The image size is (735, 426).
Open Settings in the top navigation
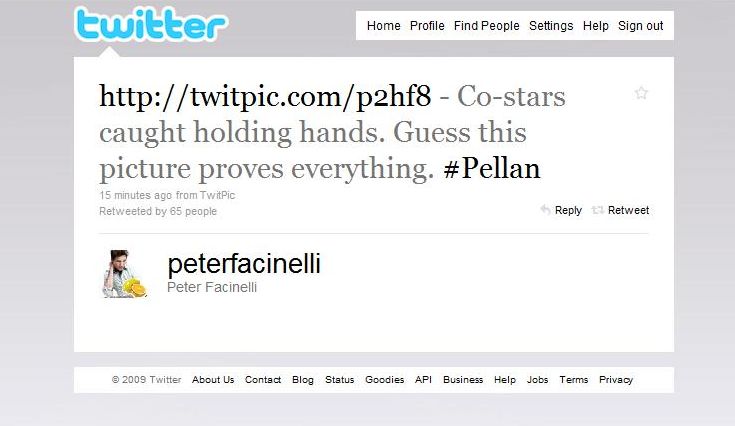551,26
